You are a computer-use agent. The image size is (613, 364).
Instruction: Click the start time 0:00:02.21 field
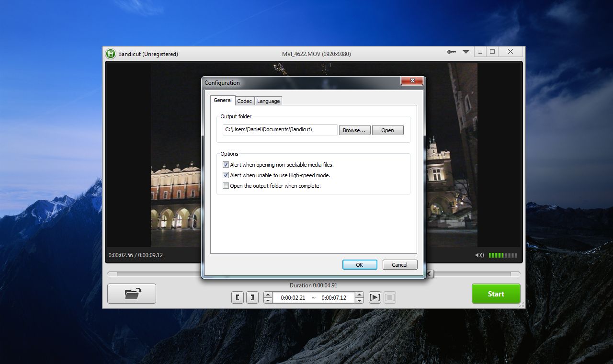point(293,297)
